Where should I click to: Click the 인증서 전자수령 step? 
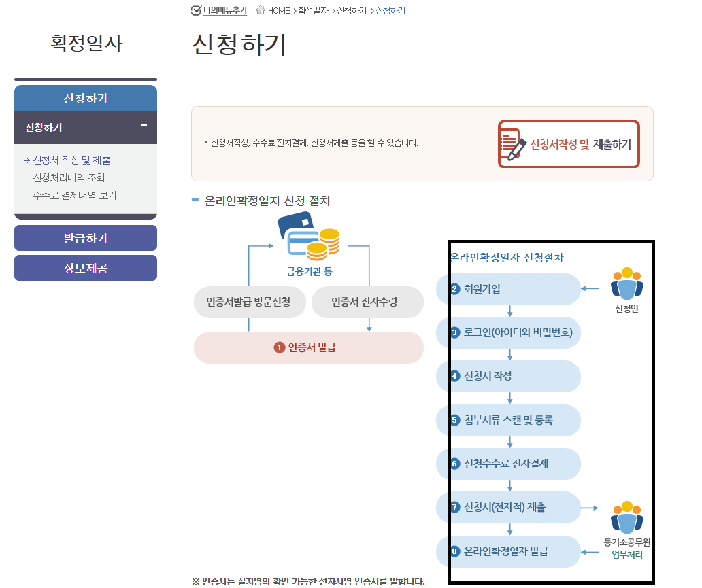(x=367, y=302)
